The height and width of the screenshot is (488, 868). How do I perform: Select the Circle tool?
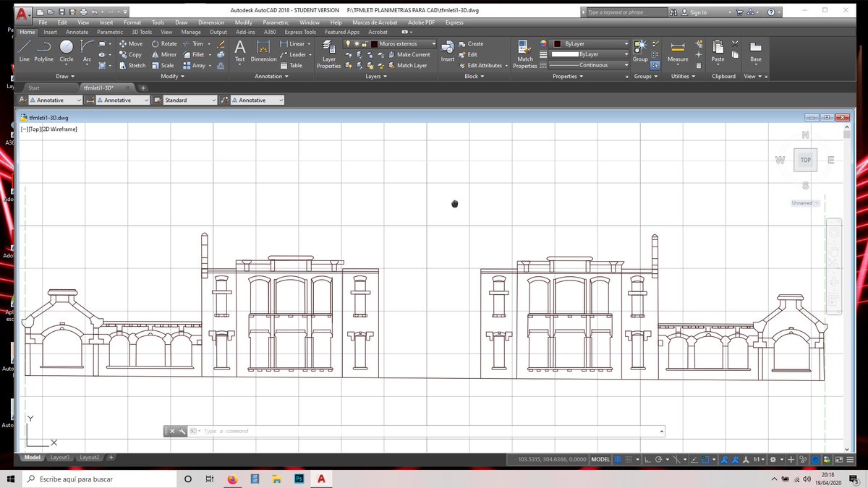(x=67, y=51)
